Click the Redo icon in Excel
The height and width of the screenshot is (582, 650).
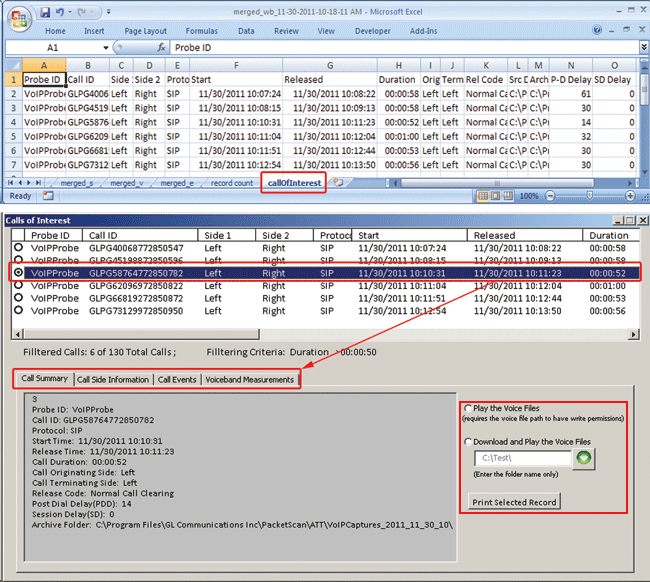pos(82,12)
